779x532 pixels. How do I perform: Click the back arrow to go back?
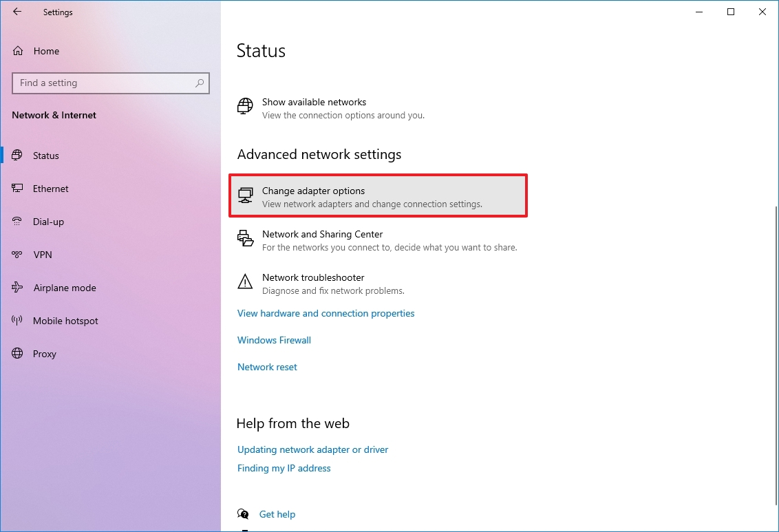click(x=17, y=12)
